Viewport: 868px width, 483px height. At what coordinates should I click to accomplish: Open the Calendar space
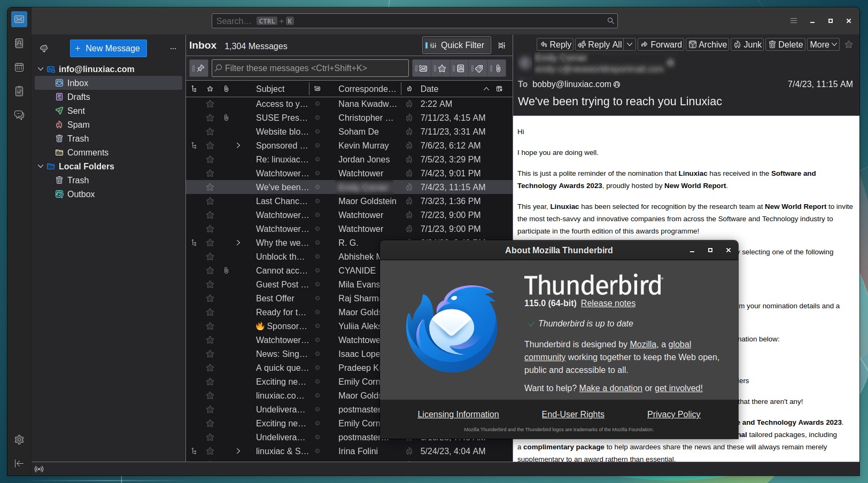[19, 67]
